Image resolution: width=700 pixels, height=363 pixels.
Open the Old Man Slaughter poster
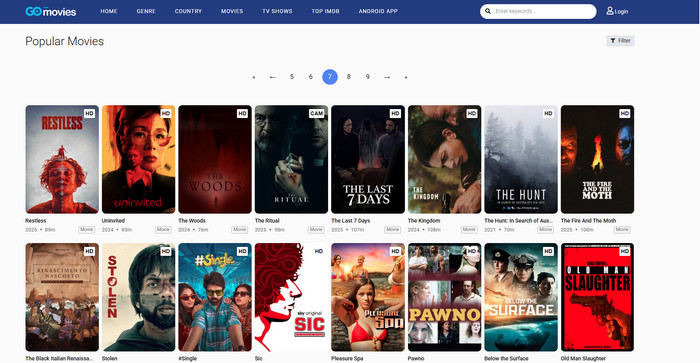(x=597, y=297)
